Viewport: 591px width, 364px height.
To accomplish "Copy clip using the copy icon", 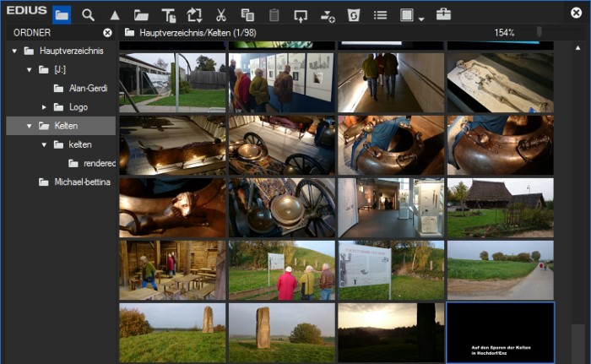I will point(247,15).
